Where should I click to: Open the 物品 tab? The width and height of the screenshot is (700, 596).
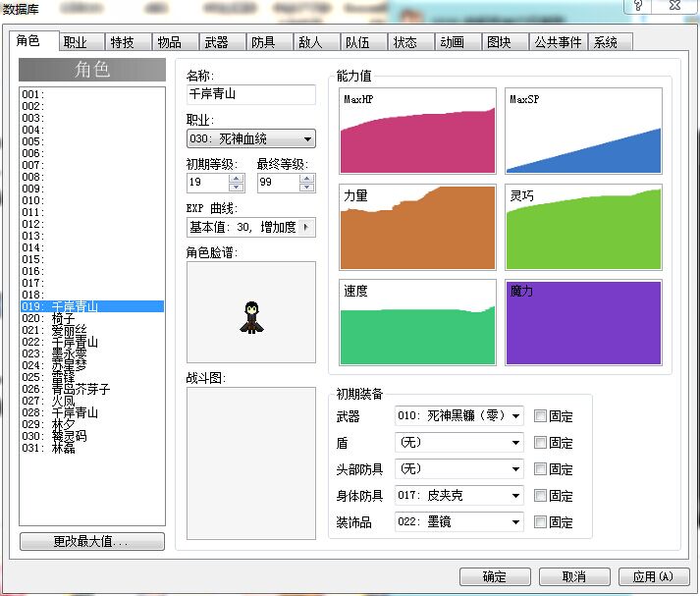pyautogui.click(x=176, y=42)
